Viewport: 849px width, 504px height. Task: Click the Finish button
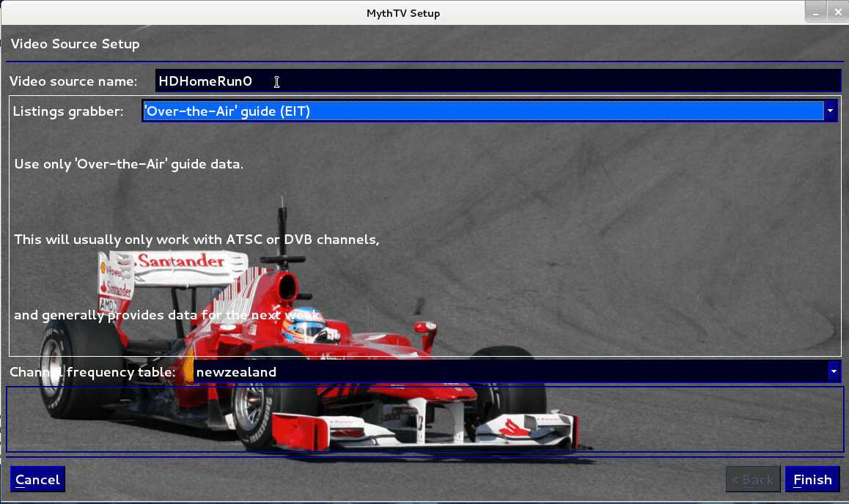click(812, 479)
